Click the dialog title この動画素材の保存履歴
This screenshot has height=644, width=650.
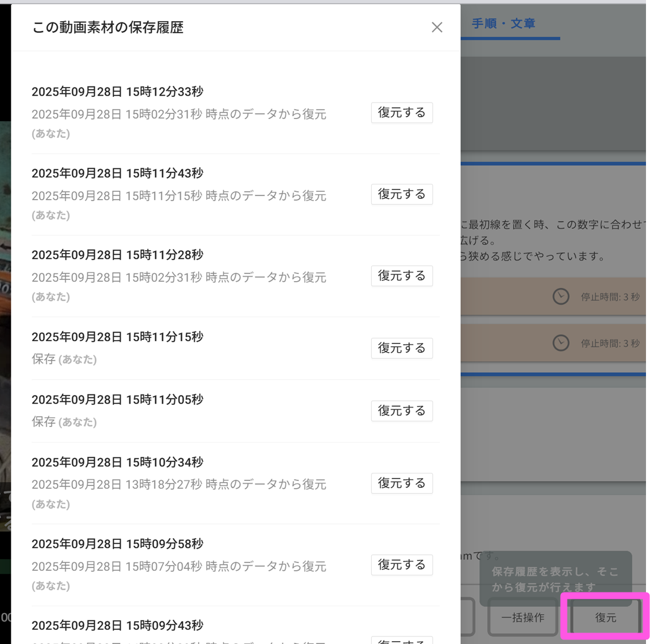click(x=108, y=27)
